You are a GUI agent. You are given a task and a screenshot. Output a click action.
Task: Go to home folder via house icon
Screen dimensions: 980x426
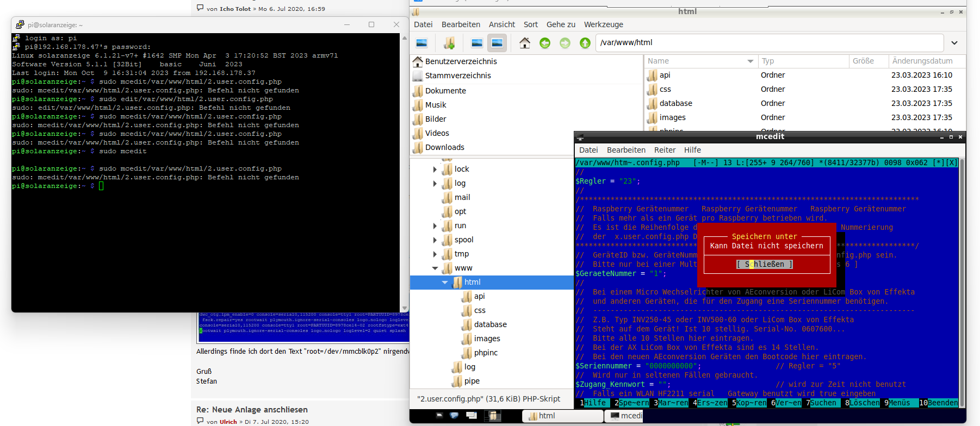point(524,43)
